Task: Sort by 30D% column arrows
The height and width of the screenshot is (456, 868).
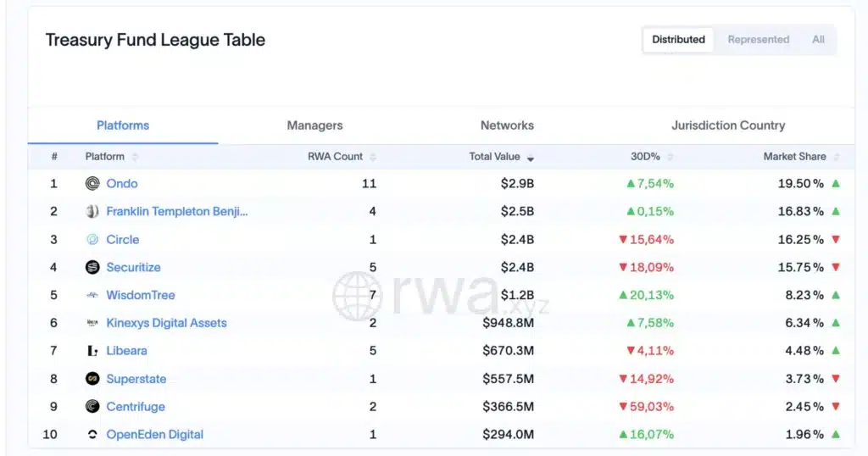Action: (670, 157)
